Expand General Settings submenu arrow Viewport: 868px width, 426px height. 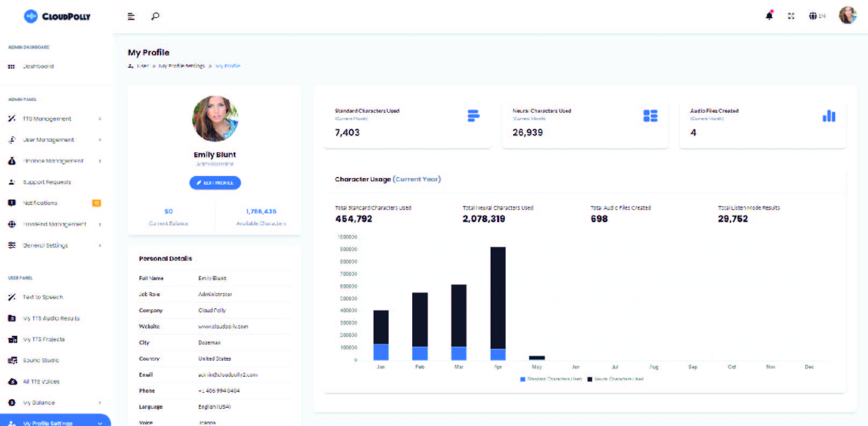tap(100, 245)
